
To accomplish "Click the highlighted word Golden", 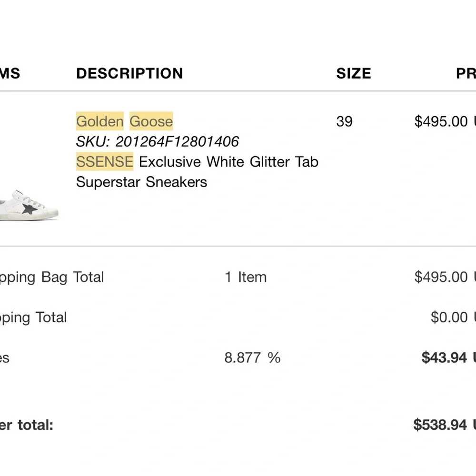I will (99, 121).
